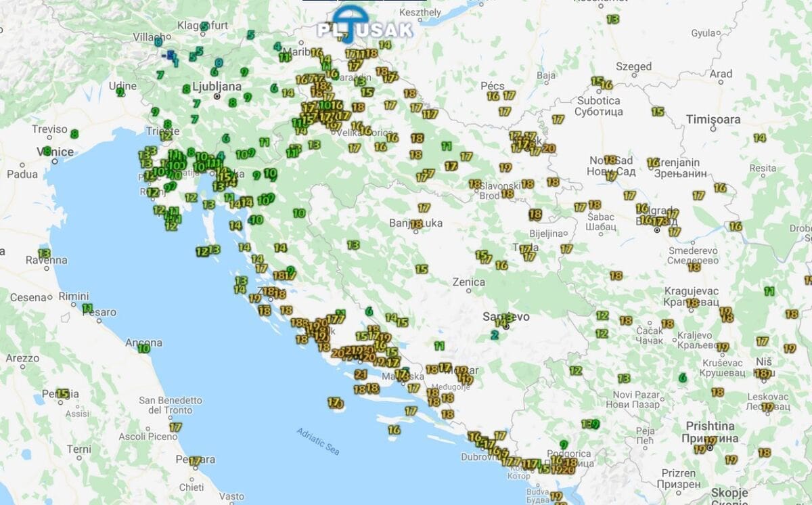Select the Prishtina city label
The height and width of the screenshot is (505, 812).
[710, 426]
